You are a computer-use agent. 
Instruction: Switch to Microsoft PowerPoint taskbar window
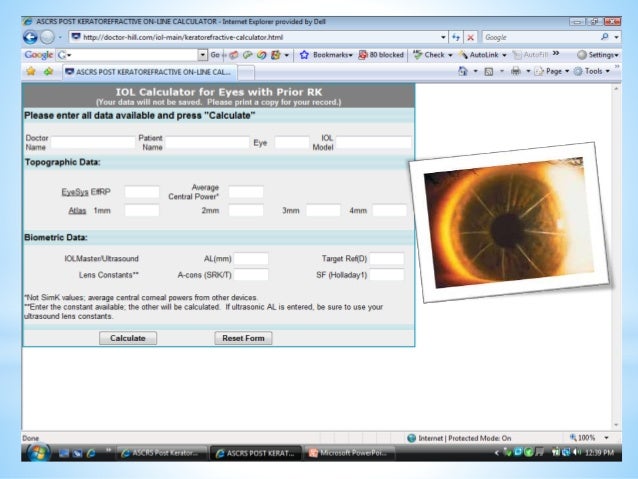tap(350, 453)
